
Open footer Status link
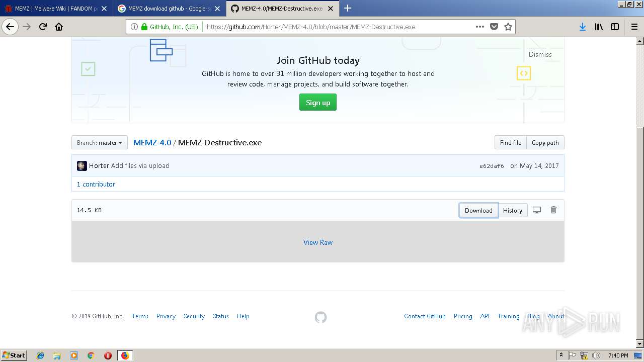point(221,316)
